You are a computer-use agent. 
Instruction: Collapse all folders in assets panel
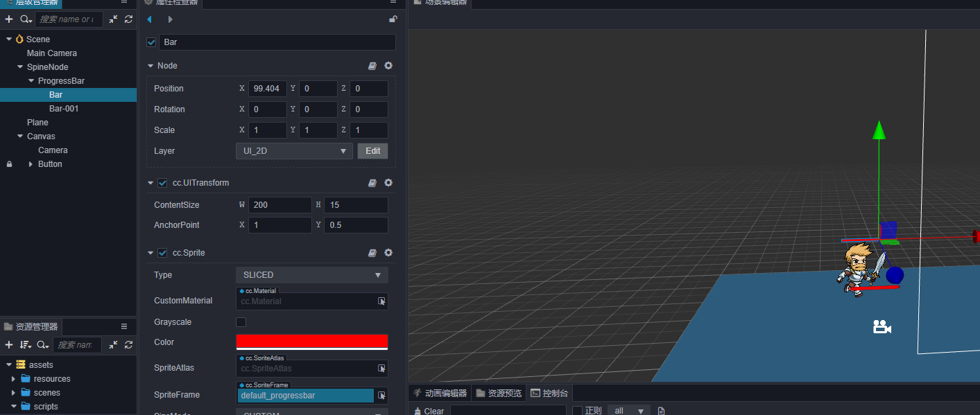113,345
